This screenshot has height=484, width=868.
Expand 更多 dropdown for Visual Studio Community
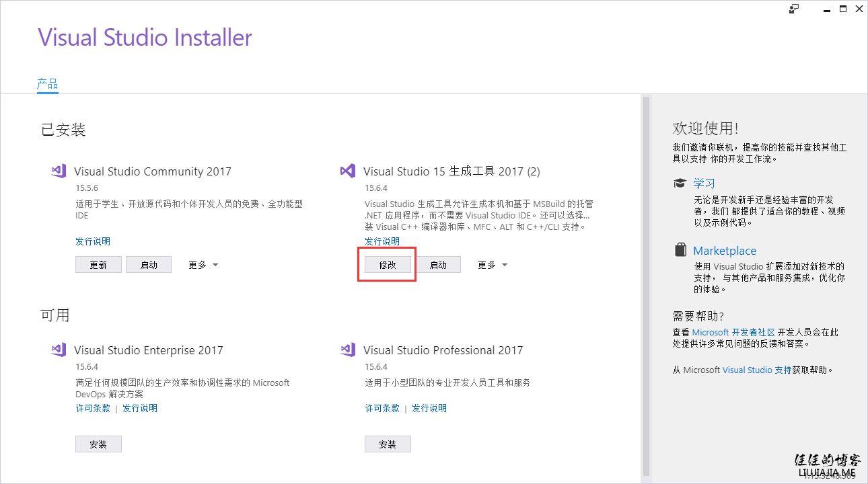pos(203,265)
